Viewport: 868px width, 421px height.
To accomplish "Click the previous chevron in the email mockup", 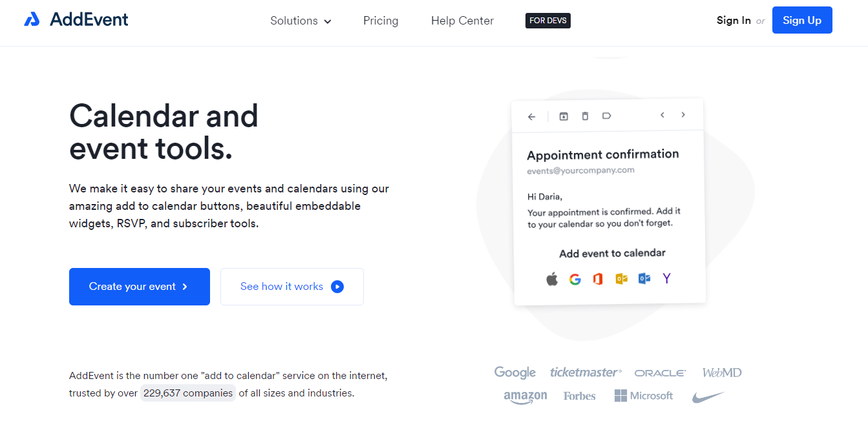I will click(662, 115).
